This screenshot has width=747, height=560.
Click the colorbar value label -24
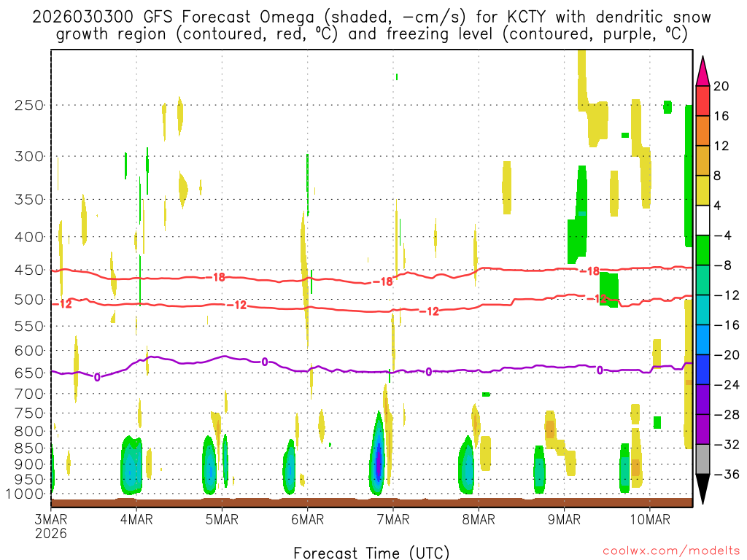(x=727, y=385)
